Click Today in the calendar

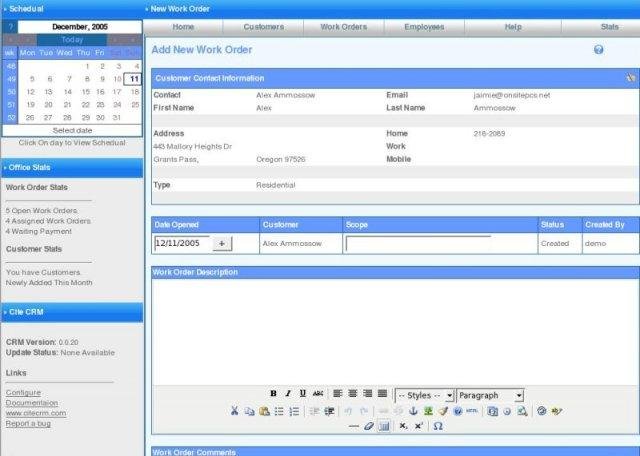tap(72, 40)
